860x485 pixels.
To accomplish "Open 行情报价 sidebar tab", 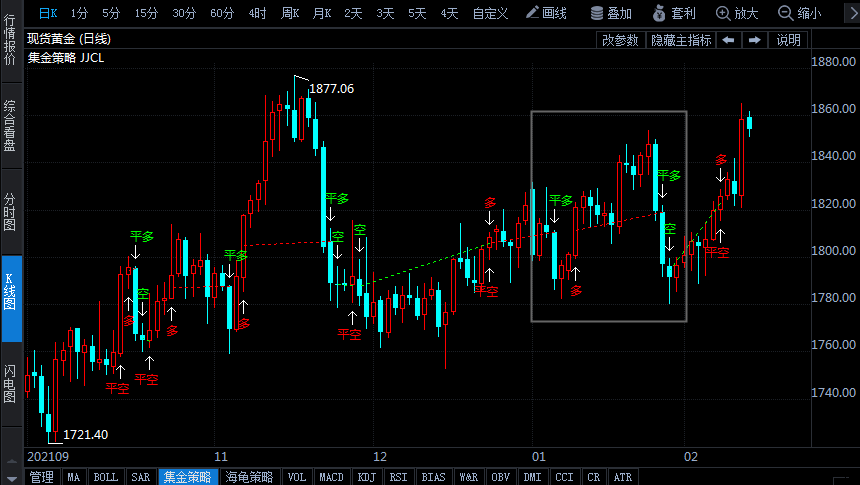I will coord(10,40).
